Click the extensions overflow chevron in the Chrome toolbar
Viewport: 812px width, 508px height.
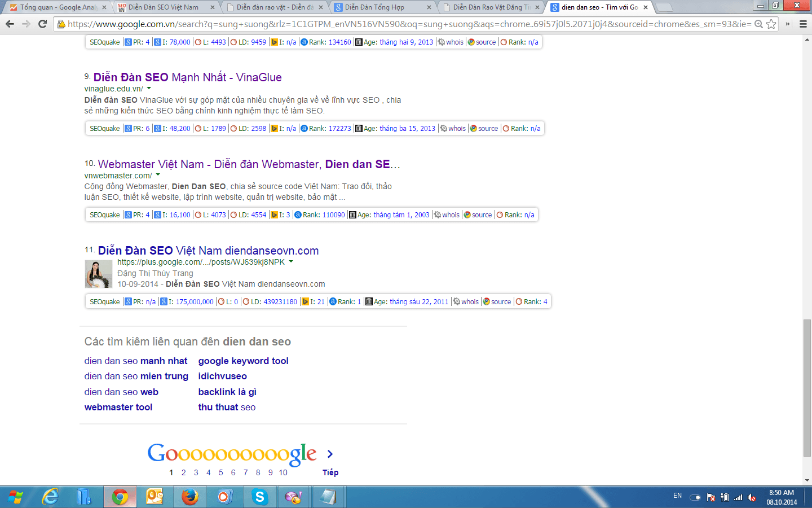coord(788,24)
